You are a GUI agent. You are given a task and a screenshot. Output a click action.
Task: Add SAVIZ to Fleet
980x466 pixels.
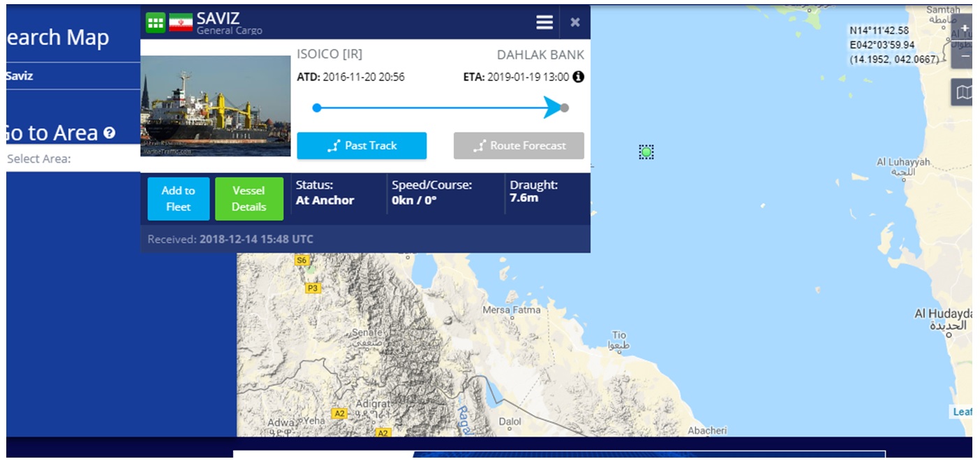click(178, 199)
